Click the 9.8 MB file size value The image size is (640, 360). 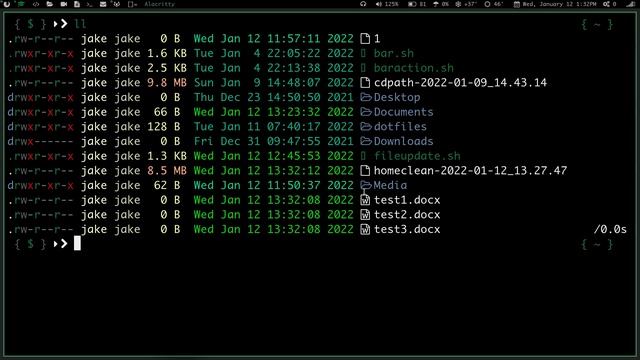(x=167, y=83)
